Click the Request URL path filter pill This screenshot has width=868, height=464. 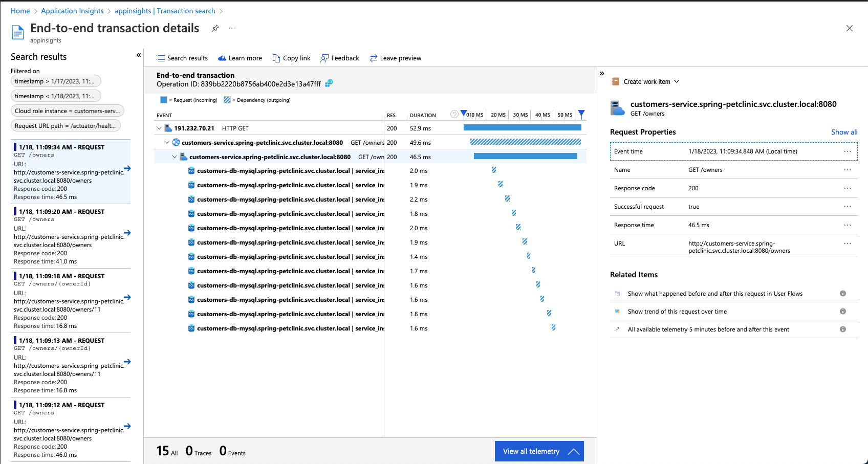click(x=66, y=126)
